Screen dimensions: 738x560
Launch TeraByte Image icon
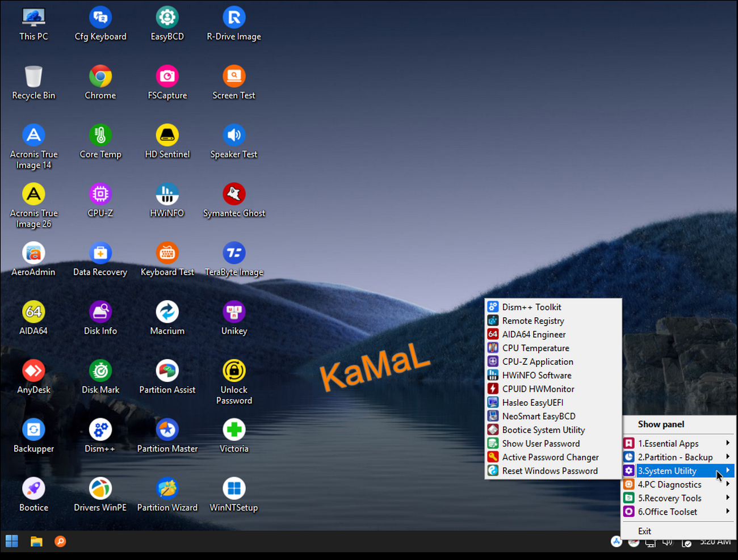click(234, 260)
